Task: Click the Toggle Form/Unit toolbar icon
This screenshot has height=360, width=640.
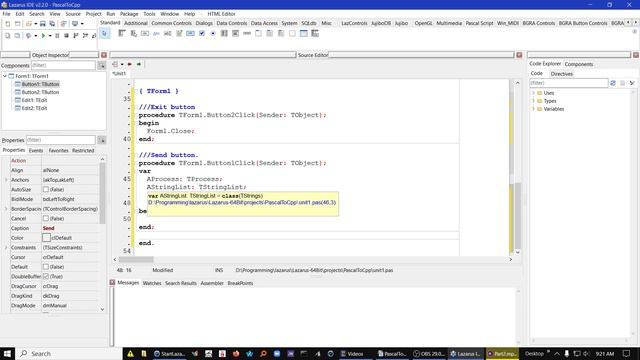Action: [64, 24]
